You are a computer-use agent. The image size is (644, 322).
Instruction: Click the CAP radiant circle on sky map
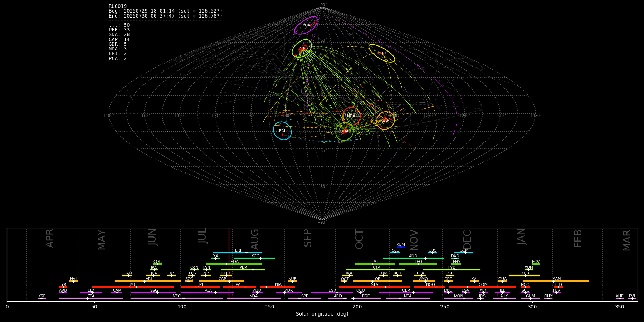click(386, 120)
